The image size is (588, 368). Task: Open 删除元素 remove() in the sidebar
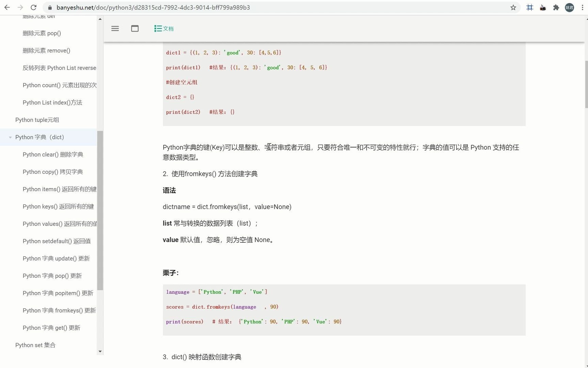pyautogui.click(x=46, y=50)
